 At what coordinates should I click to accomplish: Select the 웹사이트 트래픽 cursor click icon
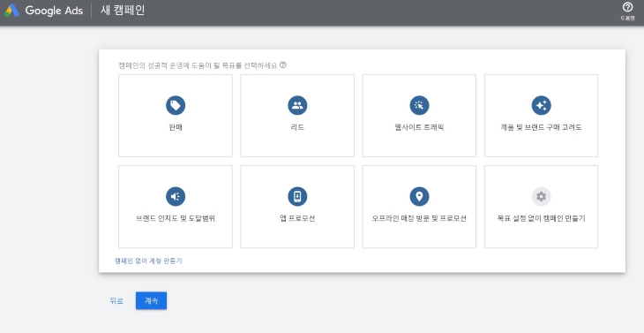[x=419, y=106]
